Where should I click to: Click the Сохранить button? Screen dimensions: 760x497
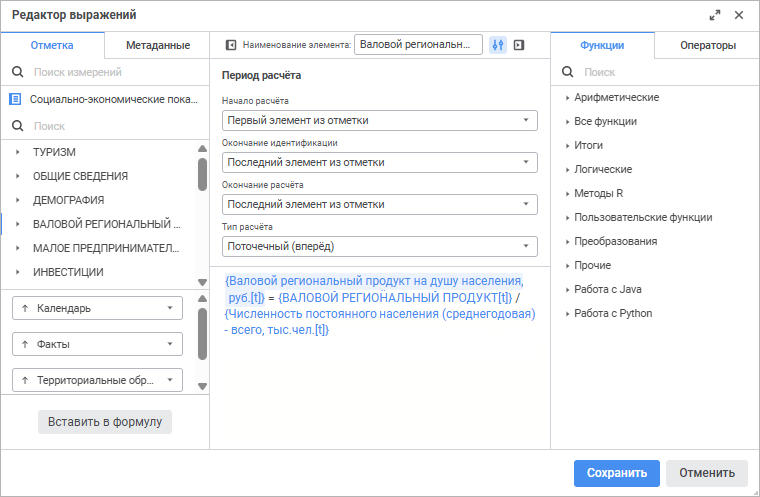(x=617, y=473)
